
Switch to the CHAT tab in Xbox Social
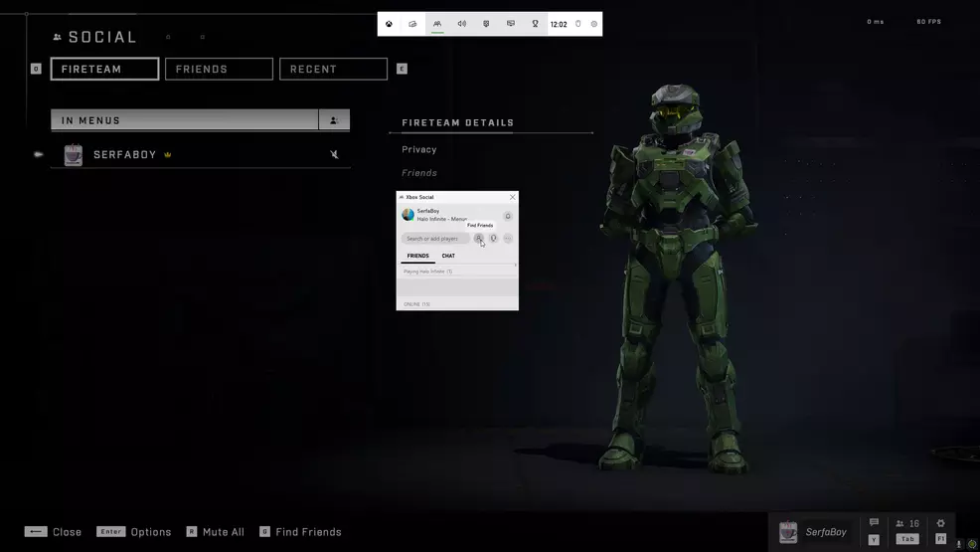(448, 256)
